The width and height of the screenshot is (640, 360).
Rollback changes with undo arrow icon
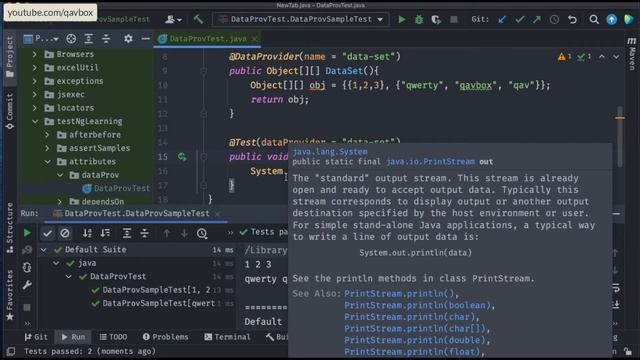[572, 19]
